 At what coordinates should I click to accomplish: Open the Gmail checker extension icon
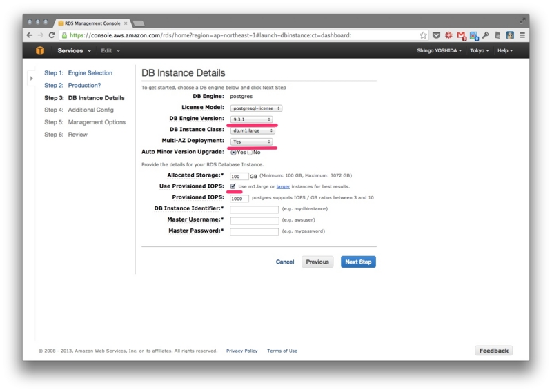[x=461, y=36]
